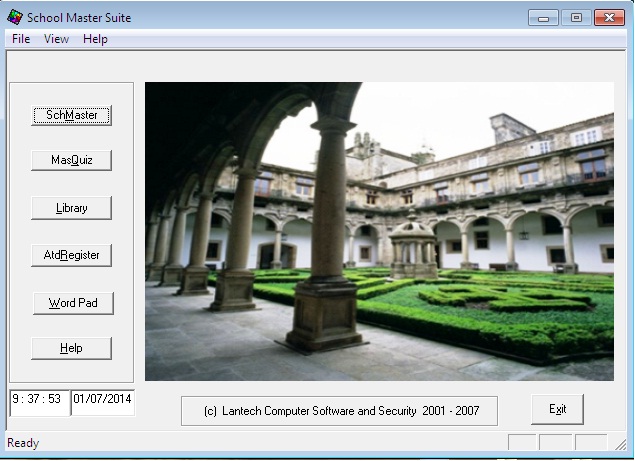
Task: Click the courtyard picture
Action: click(x=379, y=231)
